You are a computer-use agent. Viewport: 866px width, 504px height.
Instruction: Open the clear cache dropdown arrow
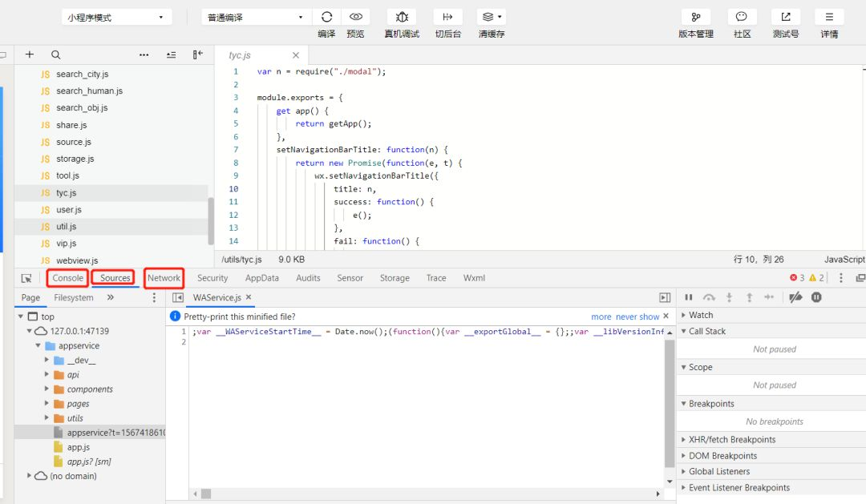point(500,17)
